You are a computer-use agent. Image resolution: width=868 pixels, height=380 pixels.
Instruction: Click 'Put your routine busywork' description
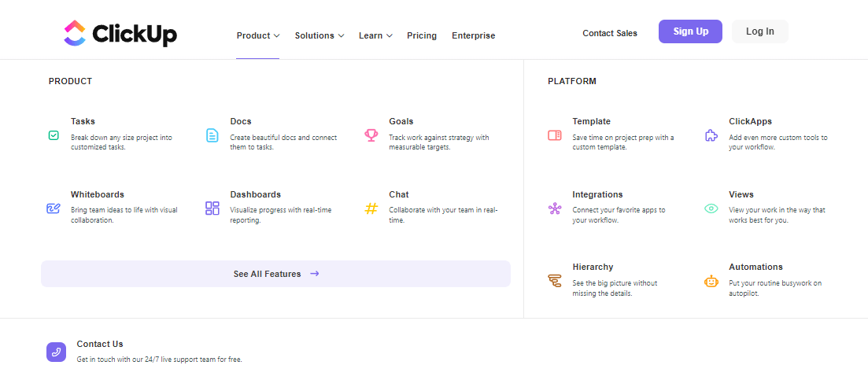[x=776, y=288]
